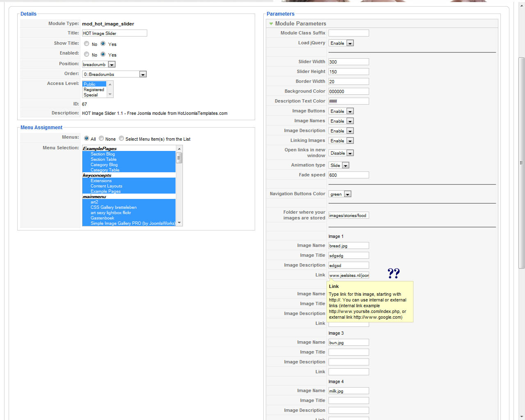Select No for Show Title
525x420 pixels.
tap(87, 43)
